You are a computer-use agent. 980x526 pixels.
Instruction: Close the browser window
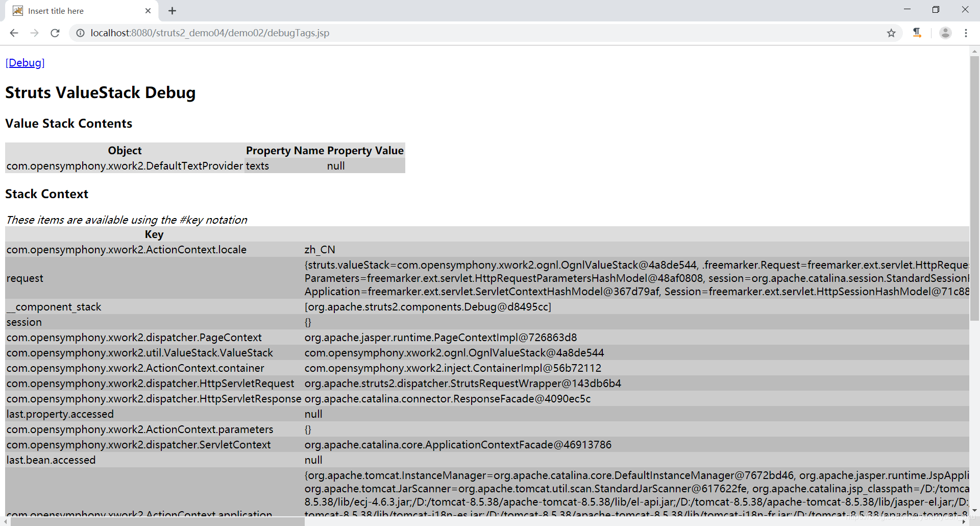click(x=965, y=10)
